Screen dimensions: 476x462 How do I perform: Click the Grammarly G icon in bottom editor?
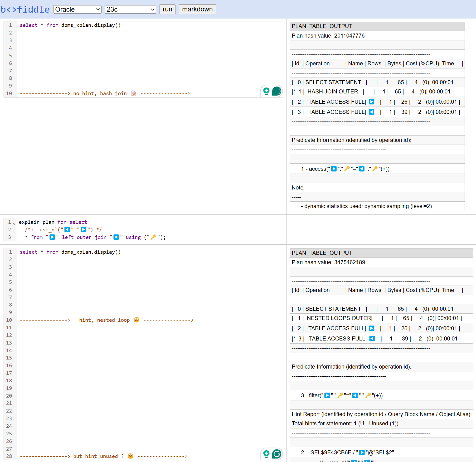click(x=277, y=454)
